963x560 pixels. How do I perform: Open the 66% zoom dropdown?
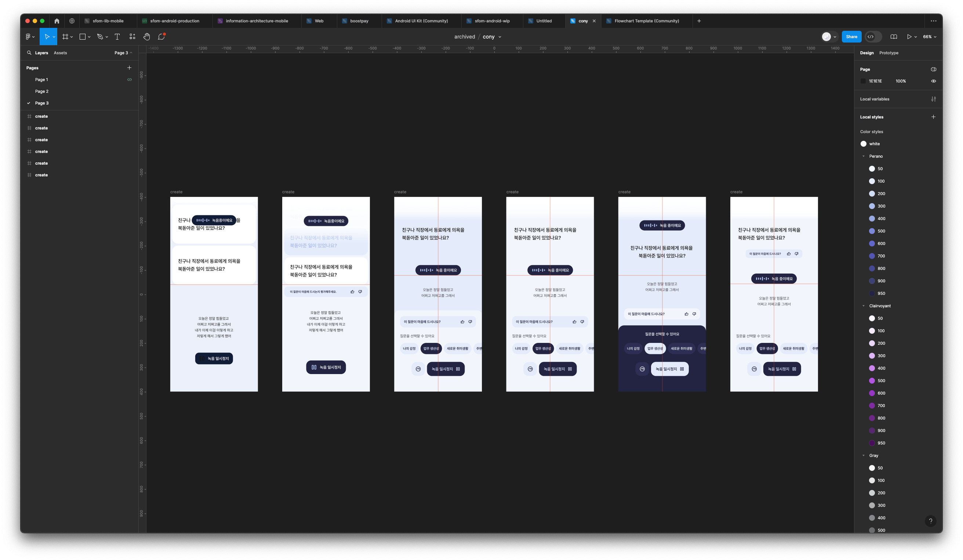[929, 37]
